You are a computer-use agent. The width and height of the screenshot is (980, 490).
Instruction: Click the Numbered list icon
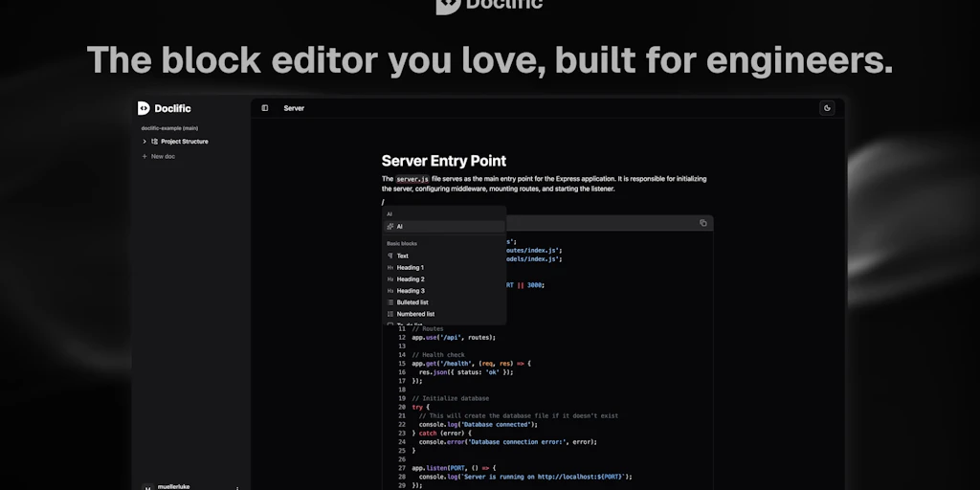(x=390, y=314)
